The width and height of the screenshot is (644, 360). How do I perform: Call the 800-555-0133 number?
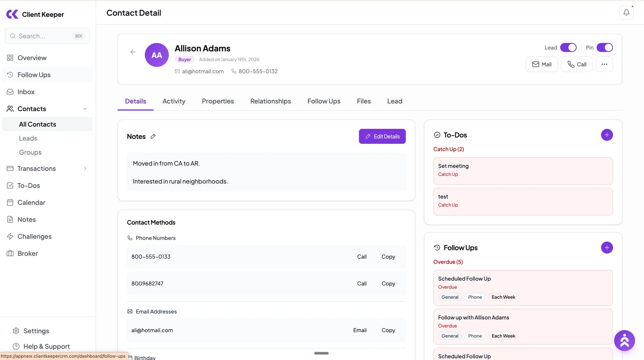coord(362,257)
